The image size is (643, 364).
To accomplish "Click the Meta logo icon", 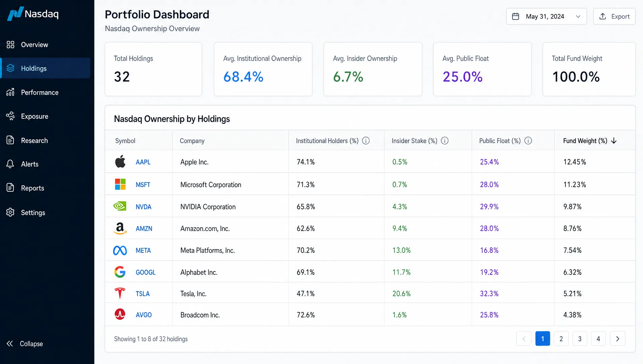I will coord(120,251).
